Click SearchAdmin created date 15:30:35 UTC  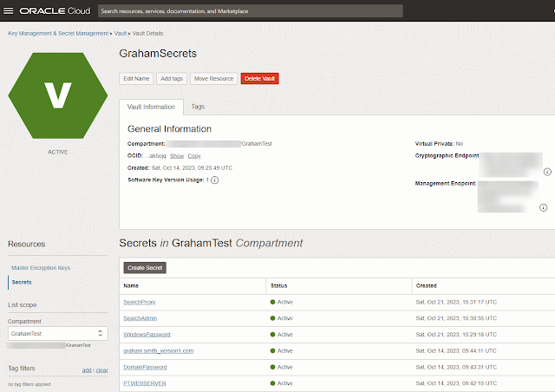pyautogui.click(x=456, y=318)
